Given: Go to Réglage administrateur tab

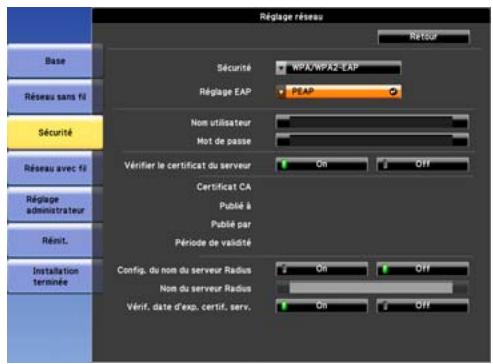Looking at the screenshot, I should click(55, 205).
